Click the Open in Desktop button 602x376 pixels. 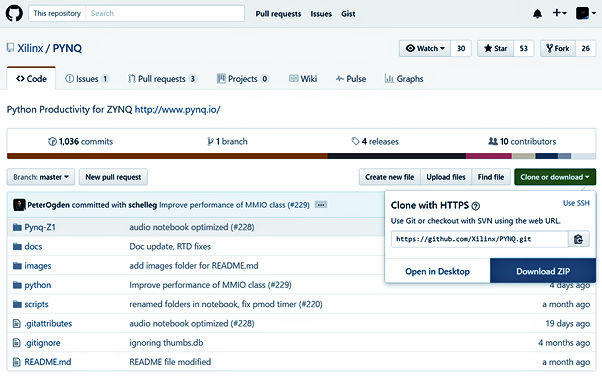[437, 272]
